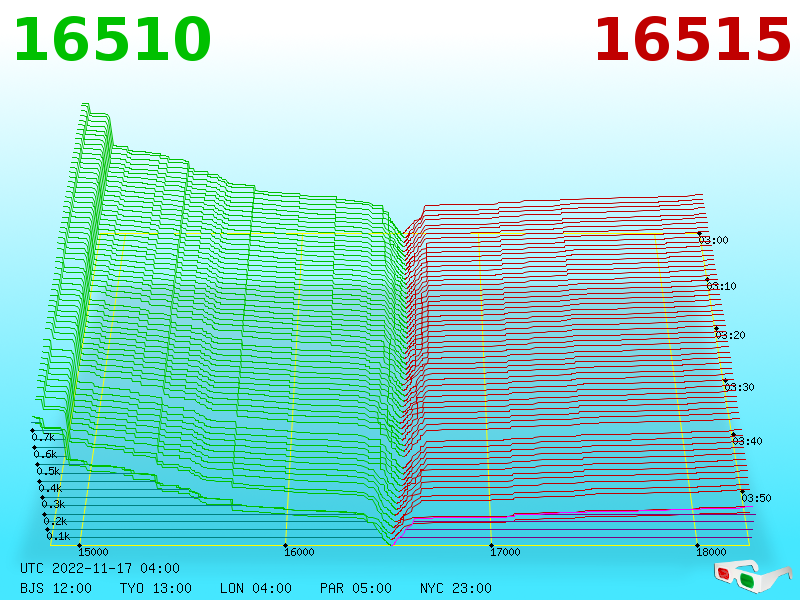Click the 03:30 time axis label
Viewport: 800px width, 600px height.
[x=739, y=387]
